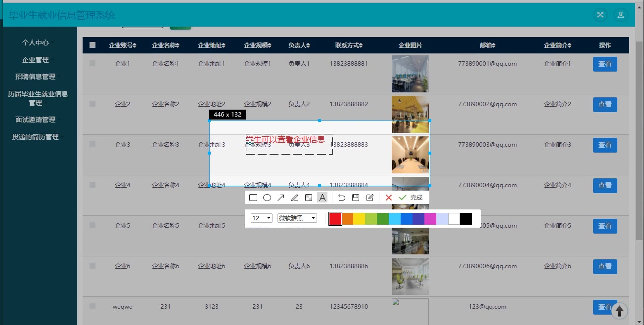Cancel the screenshot with red X

(x=389, y=198)
